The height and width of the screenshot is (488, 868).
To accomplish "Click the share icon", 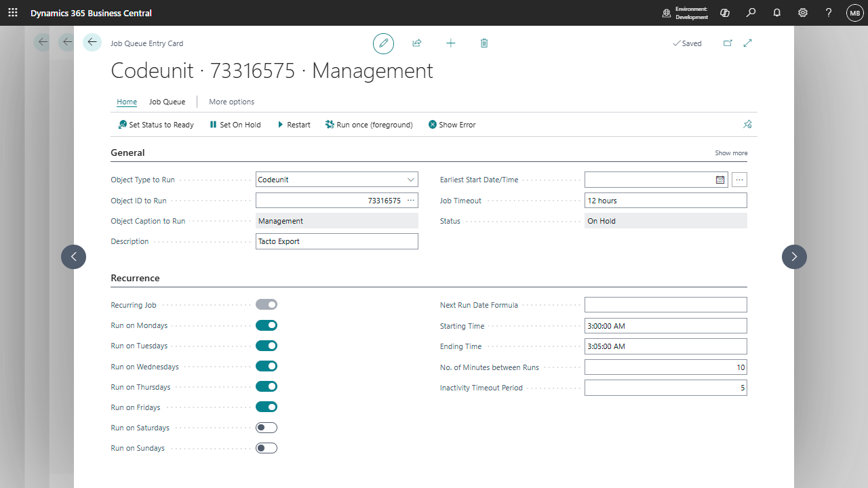I will pyautogui.click(x=417, y=43).
